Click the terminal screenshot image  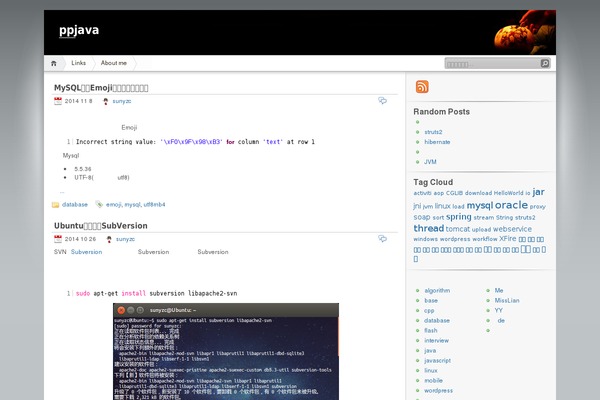click(225, 351)
